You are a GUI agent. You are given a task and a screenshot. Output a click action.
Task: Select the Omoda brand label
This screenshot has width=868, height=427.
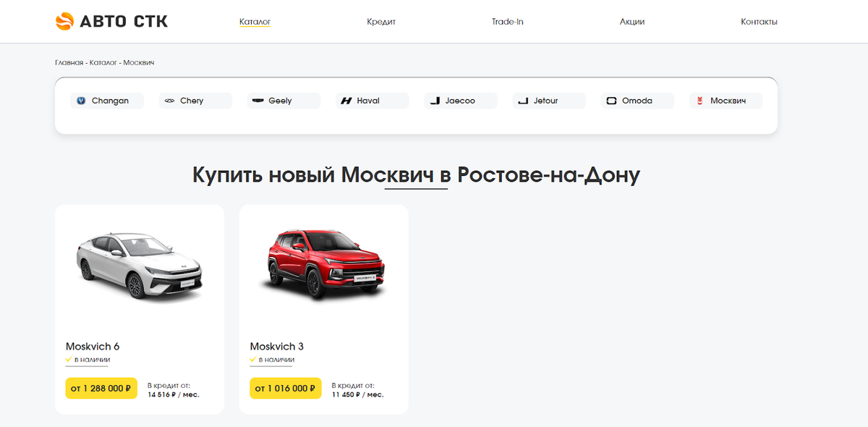[637, 101]
